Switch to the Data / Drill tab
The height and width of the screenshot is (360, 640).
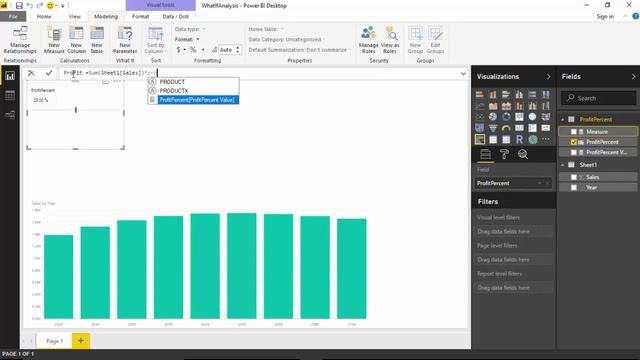pyautogui.click(x=176, y=16)
